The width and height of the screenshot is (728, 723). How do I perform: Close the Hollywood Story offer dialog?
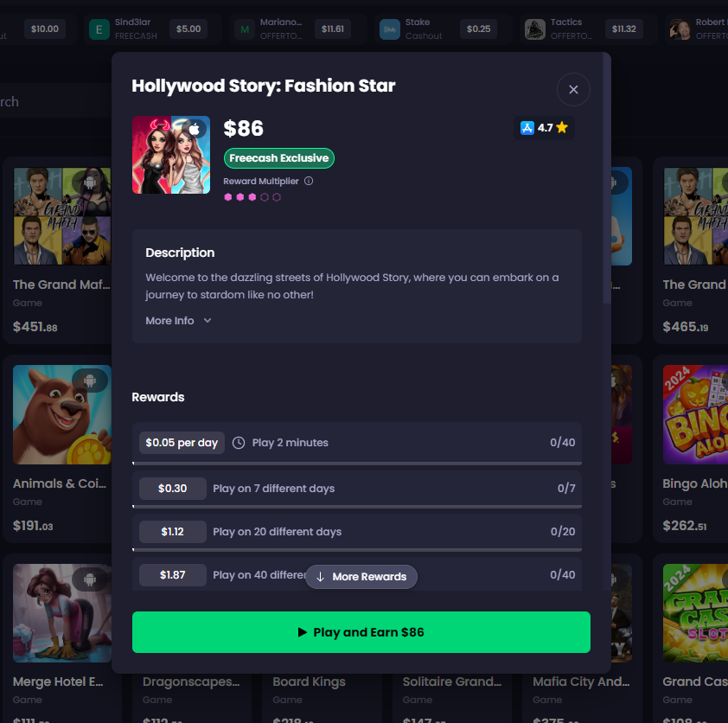pos(573,90)
